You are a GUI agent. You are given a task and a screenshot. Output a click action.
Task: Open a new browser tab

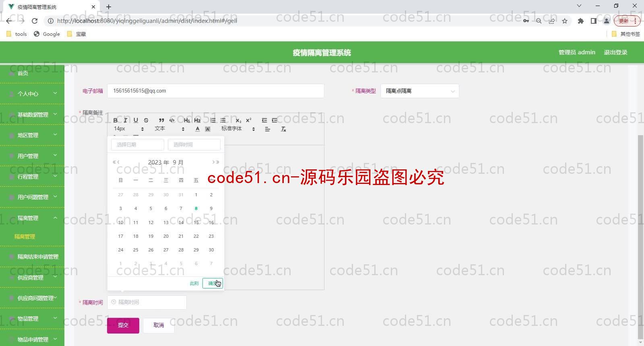click(x=109, y=7)
